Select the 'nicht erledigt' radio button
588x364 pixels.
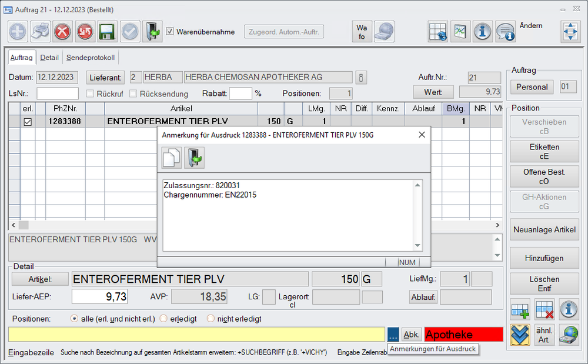[x=211, y=319]
